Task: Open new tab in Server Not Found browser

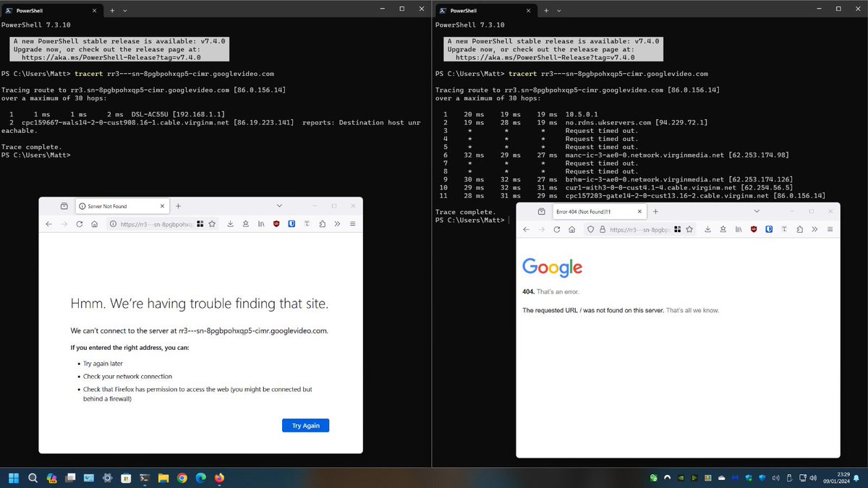Action: point(178,206)
